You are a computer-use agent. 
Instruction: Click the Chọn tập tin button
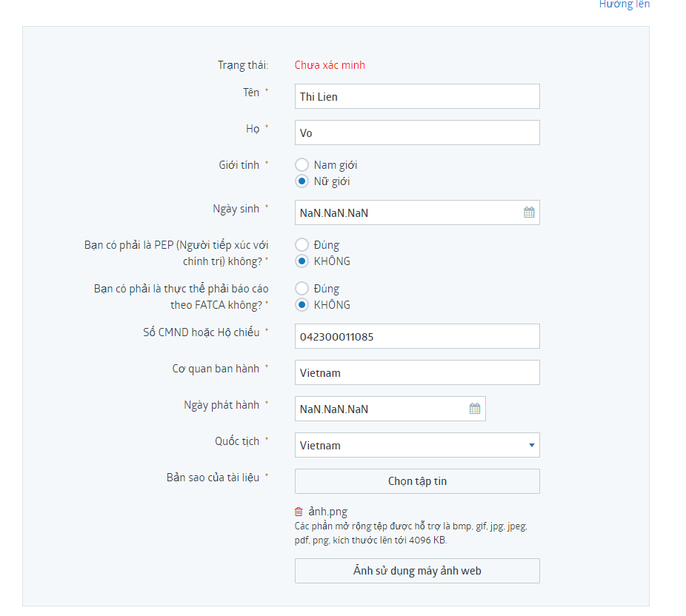417,481
